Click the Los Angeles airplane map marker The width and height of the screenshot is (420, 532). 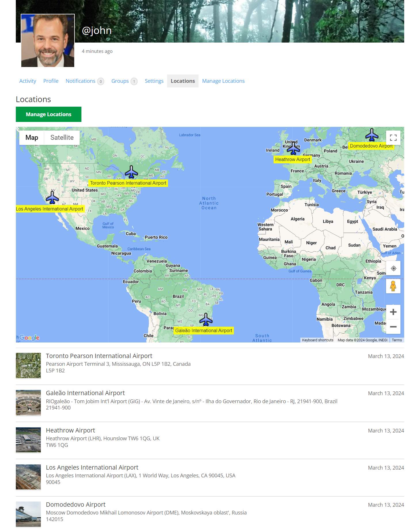click(52, 198)
